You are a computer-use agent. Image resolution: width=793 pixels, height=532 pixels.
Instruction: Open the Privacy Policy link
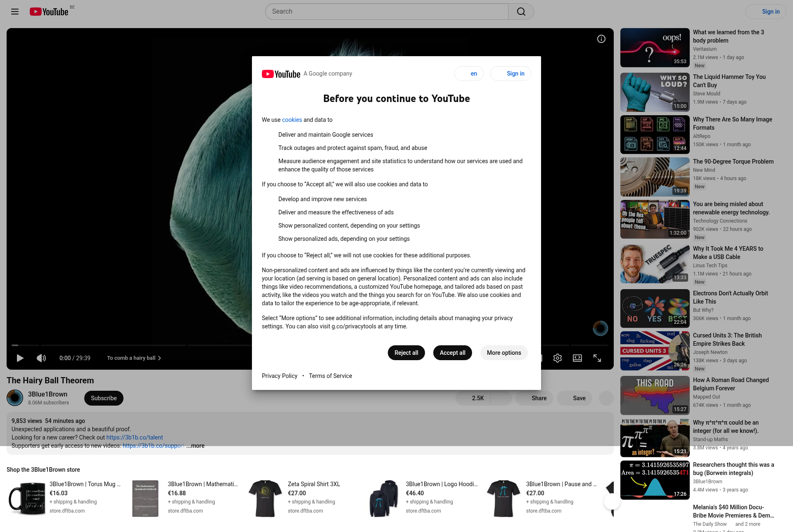[280, 376]
